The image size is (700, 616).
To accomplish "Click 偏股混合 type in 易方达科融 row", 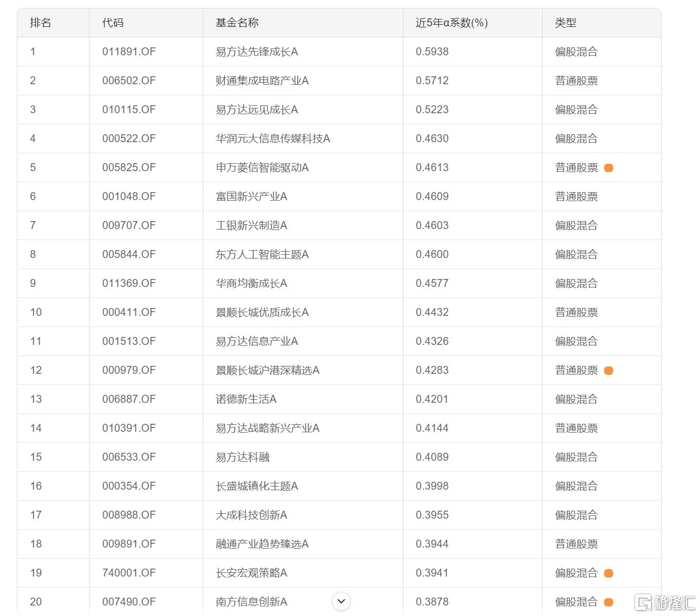I will pos(576,457).
